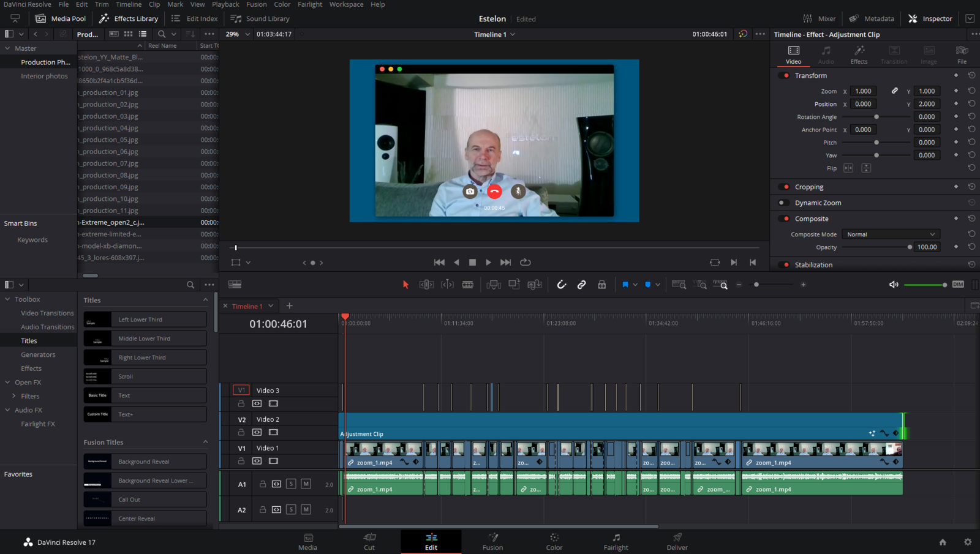The height and width of the screenshot is (554, 980).
Task: Open the Edit Index panel
Action: click(194, 18)
